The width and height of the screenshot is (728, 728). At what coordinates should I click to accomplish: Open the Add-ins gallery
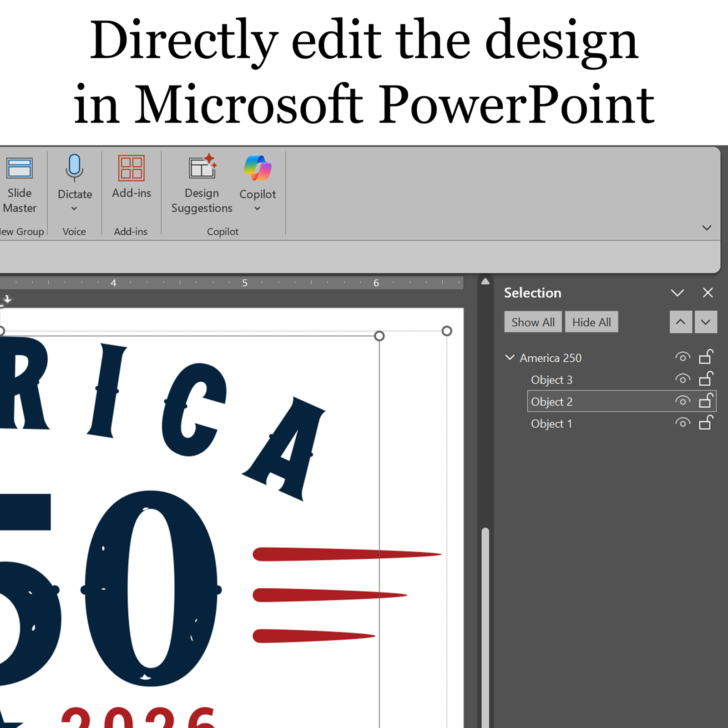(131, 177)
